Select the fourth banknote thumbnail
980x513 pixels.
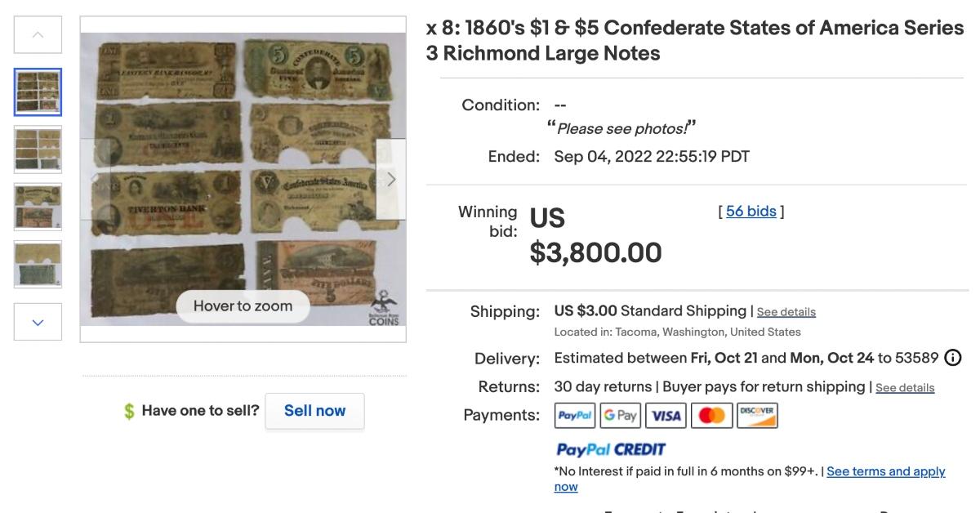point(38,264)
